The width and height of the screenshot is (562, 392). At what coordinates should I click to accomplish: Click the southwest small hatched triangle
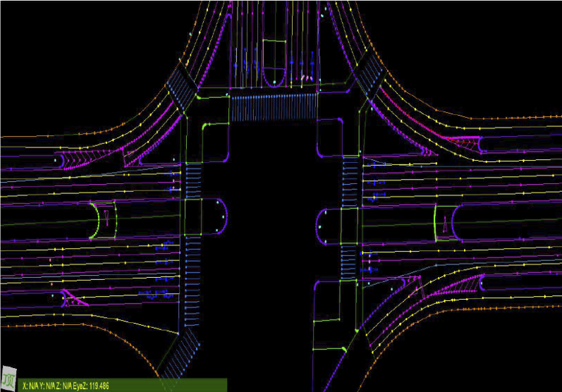[74, 298]
